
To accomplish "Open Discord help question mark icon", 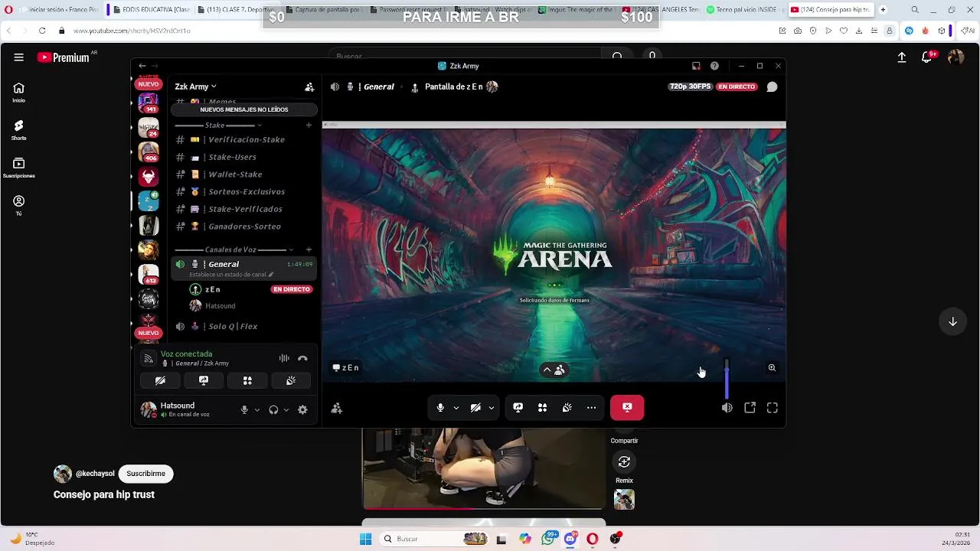I will [714, 66].
